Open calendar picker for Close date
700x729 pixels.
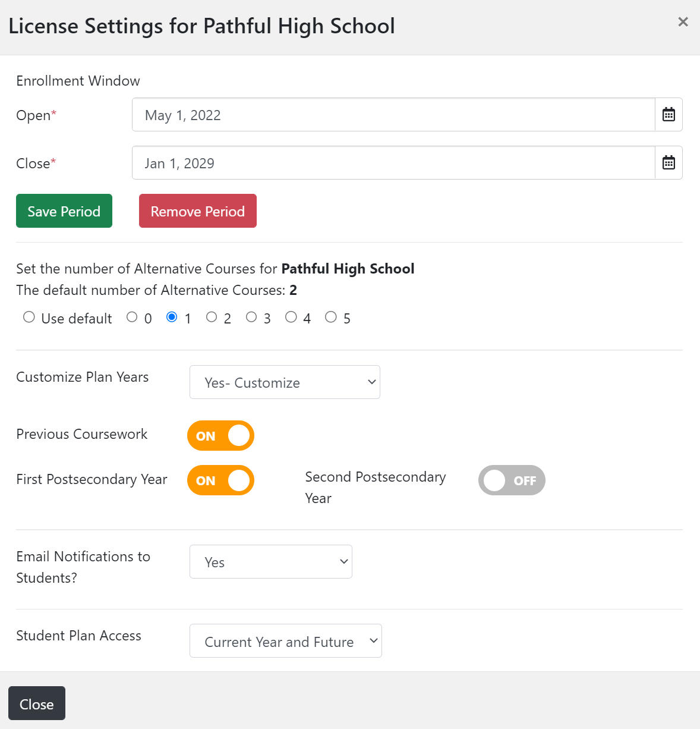669,163
